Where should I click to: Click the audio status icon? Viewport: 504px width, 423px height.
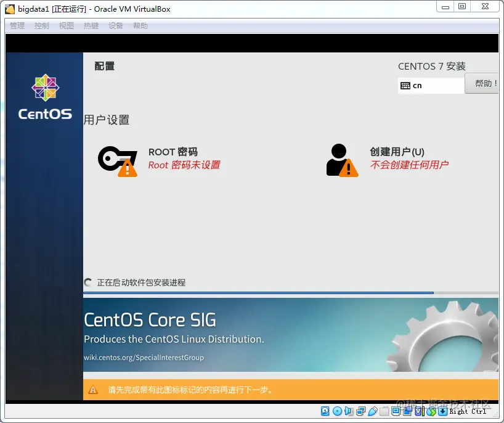point(349,411)
